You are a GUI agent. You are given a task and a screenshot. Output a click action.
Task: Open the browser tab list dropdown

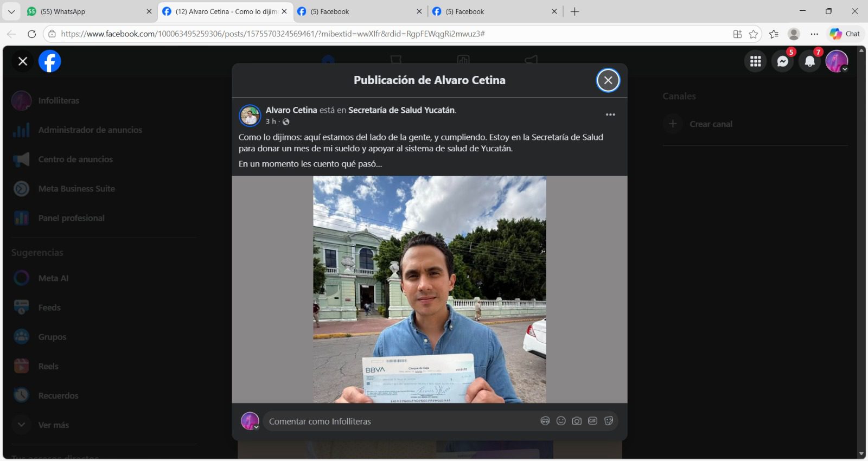coord(11,11)
